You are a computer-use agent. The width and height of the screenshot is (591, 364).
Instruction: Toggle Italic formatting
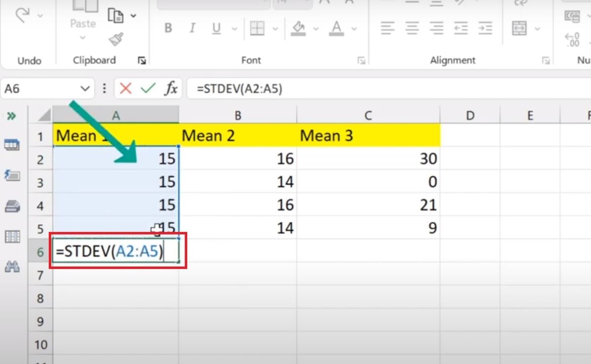pos(193,28)
